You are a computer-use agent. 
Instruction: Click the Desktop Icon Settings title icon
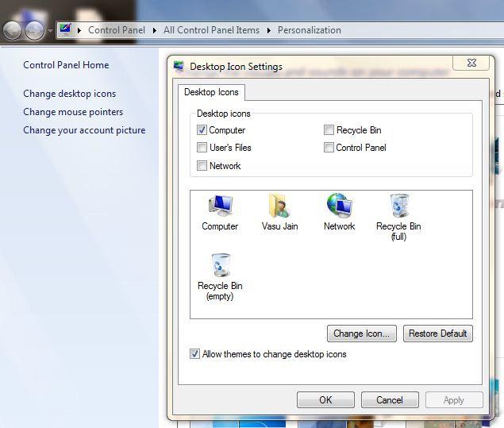(179, 66)
